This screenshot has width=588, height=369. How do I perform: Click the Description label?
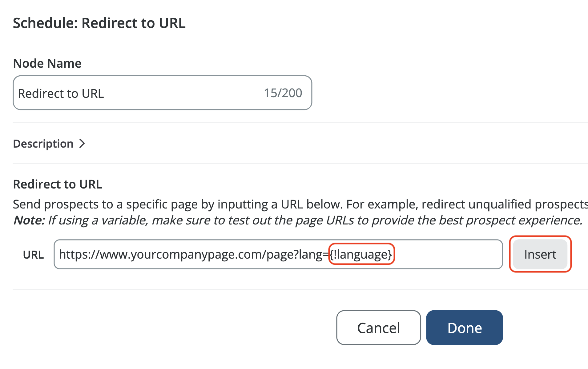43,144
